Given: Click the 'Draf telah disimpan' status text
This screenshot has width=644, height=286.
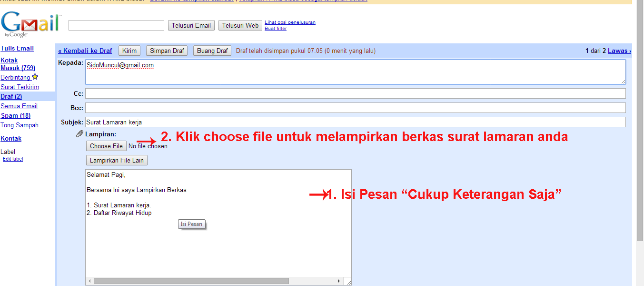Looking at the screenshot, I should click(306, 51).
